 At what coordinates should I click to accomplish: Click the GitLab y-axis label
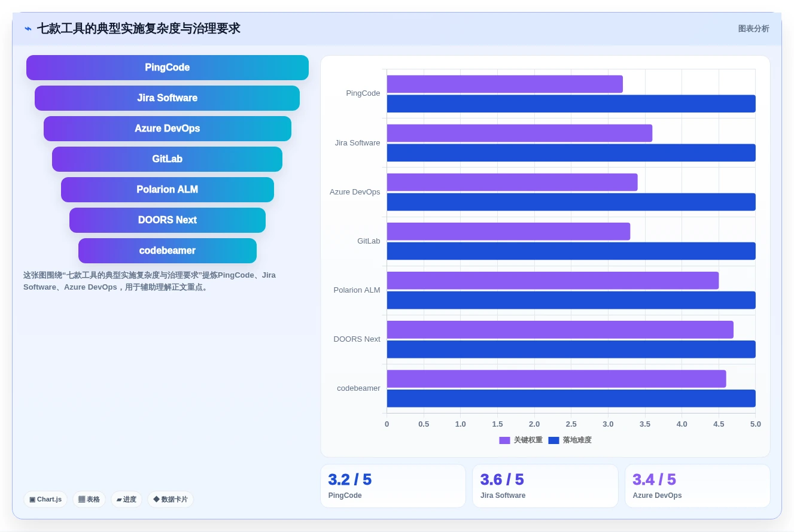click(369, 241)
